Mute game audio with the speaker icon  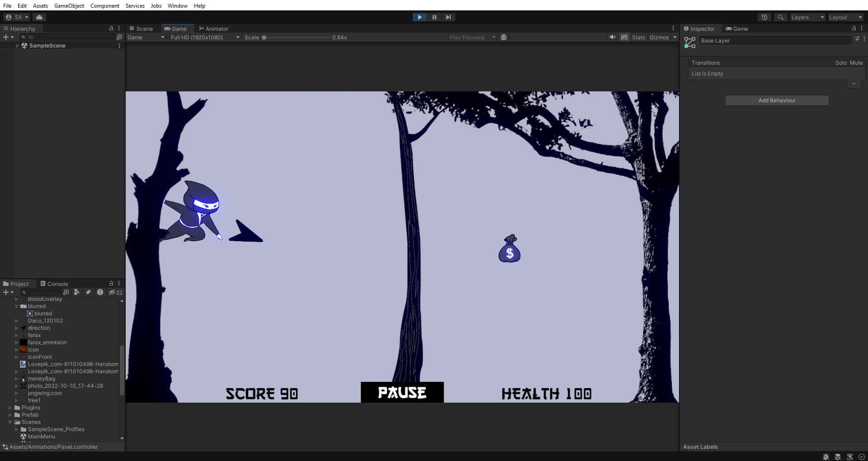612,37
